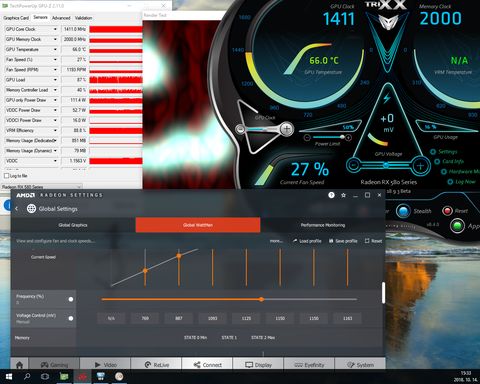Click the second frequency curve point in WattMan
Image resolution: width=480 pixels, height=384 pixels.
tap(179, 256)
